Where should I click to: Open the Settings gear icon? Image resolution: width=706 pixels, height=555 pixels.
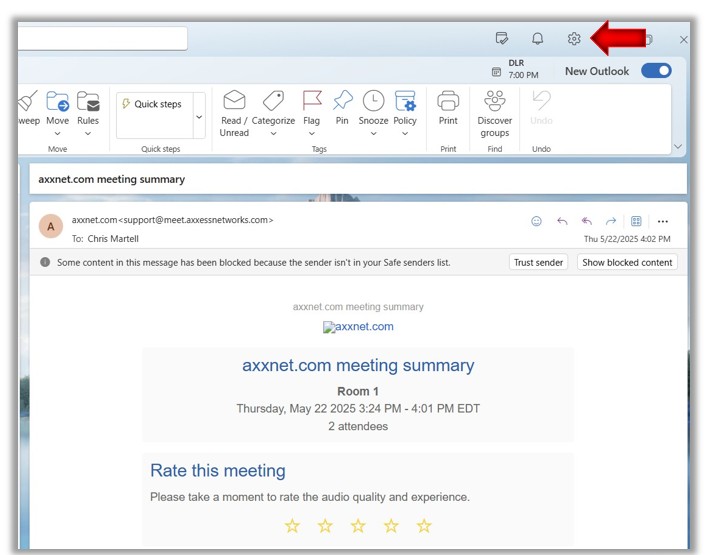pos(574,39)
